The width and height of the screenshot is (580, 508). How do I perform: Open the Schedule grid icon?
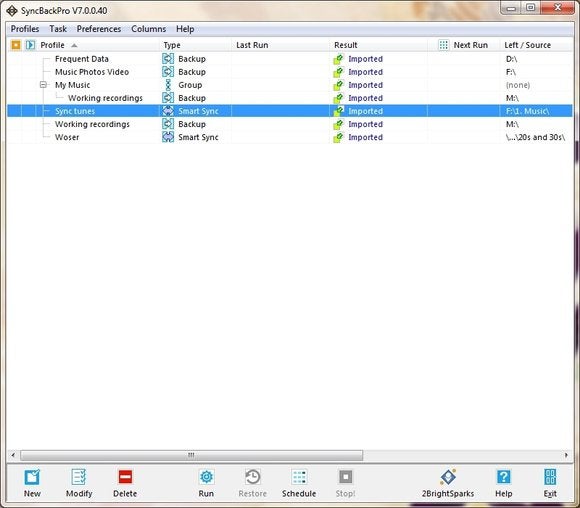(x=299, y=477)
